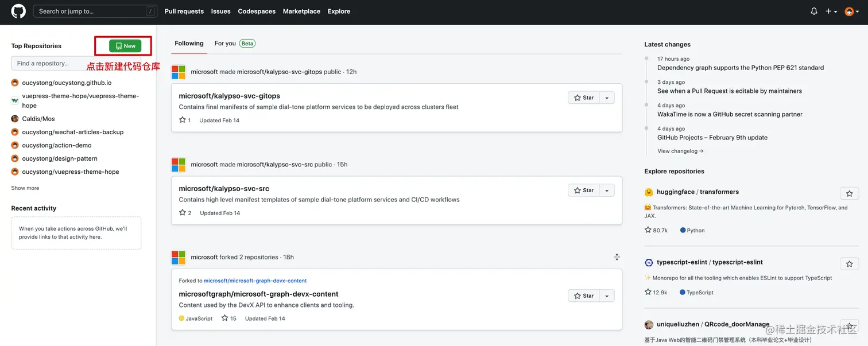Open the user avatar menu
The image size is (868, 346).
point(852,11)
